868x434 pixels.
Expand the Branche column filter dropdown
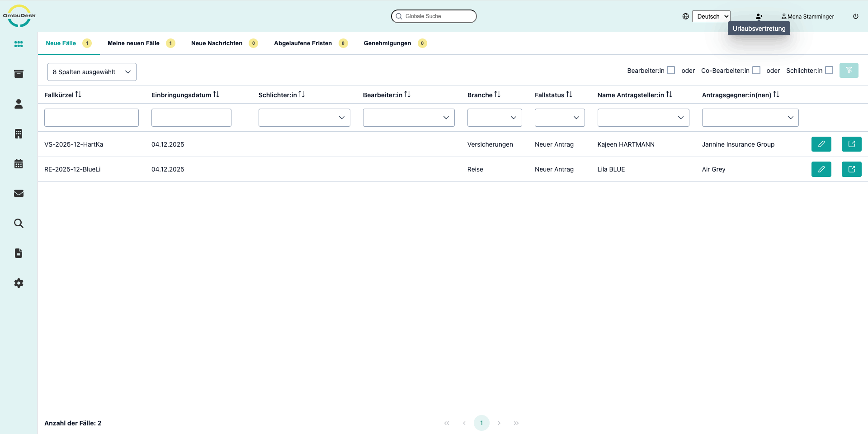495,118
